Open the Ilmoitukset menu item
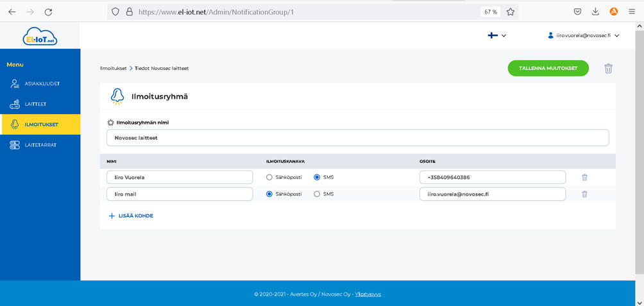 click(x=40, y=124)
